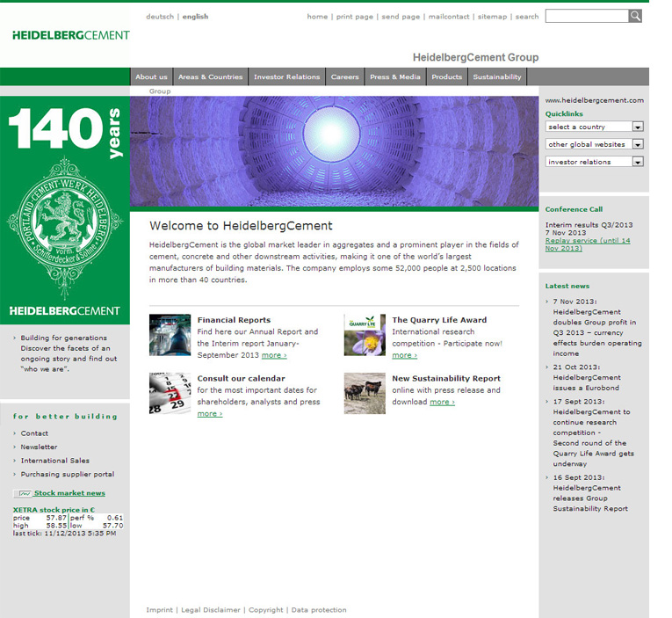
Task: Open 21 Oct 2013 Eurobond news
Action: pos(587,377)
